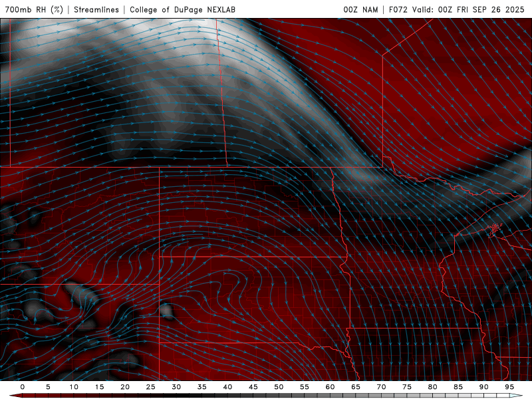Click the colorbar label "15"
This screenshot has height=399, width=532.
click(x=99, y=387)
